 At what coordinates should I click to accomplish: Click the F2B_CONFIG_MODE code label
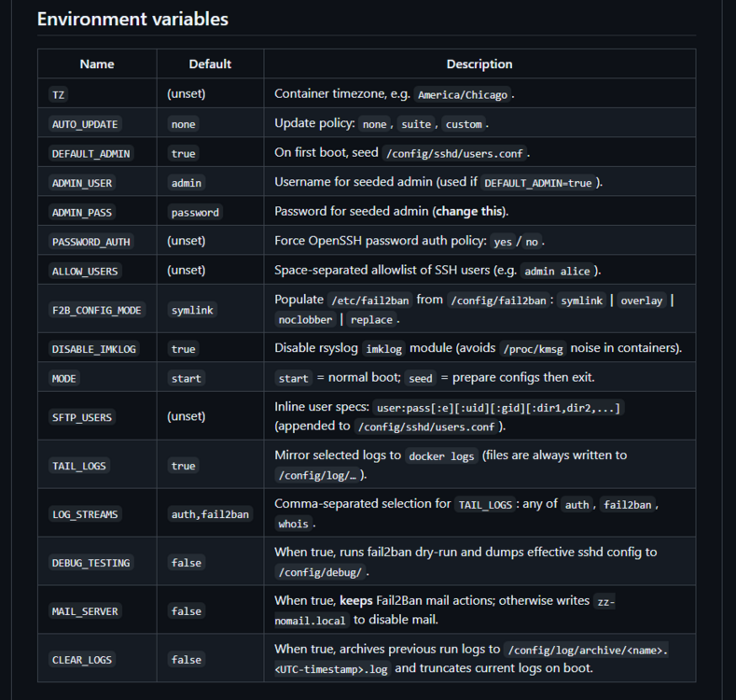click(97, 310)
